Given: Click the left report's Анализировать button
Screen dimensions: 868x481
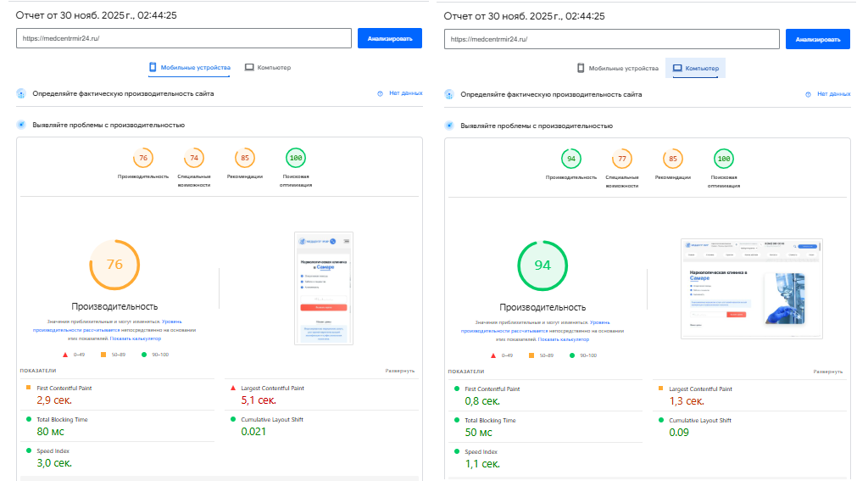Looking at the screenshot, I should [x=390, y=38].
